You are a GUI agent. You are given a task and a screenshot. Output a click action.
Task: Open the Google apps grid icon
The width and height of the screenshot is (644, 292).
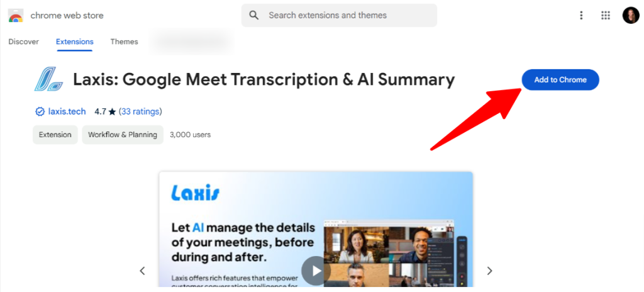click(x=606, y=16)
